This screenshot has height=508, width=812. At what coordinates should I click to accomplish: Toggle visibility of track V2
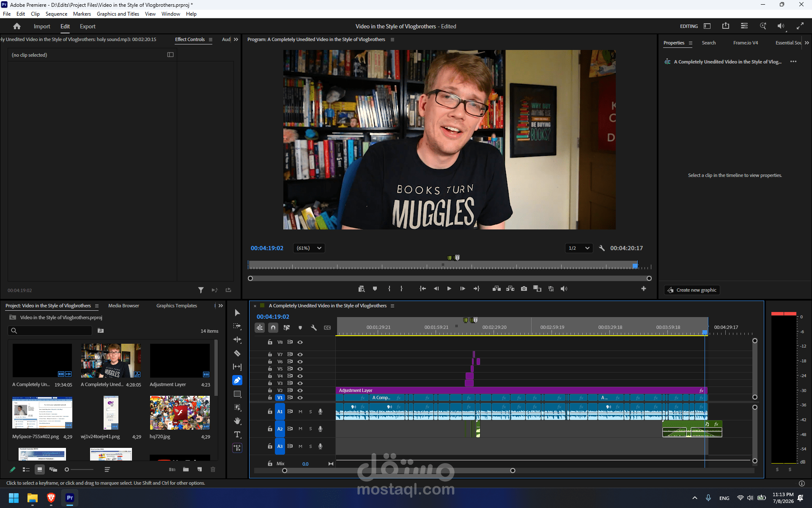point(300,390)
